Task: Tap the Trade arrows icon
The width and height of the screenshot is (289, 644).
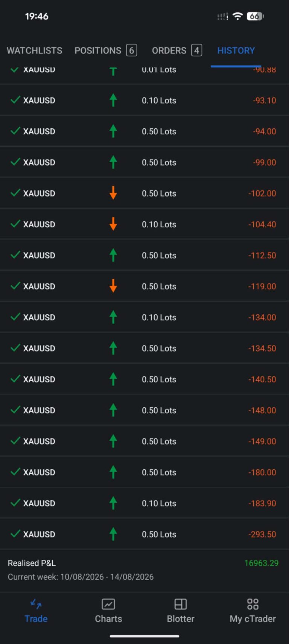Action: (36, 604)
